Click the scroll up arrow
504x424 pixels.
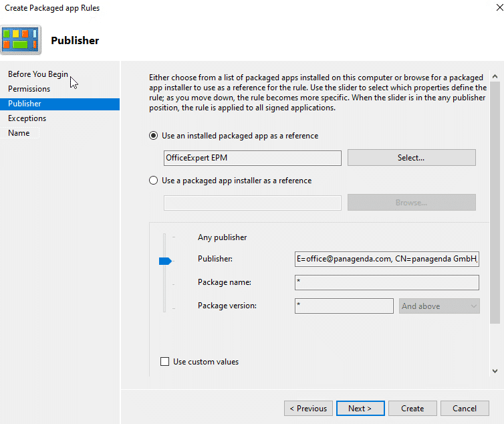(495, 76)
